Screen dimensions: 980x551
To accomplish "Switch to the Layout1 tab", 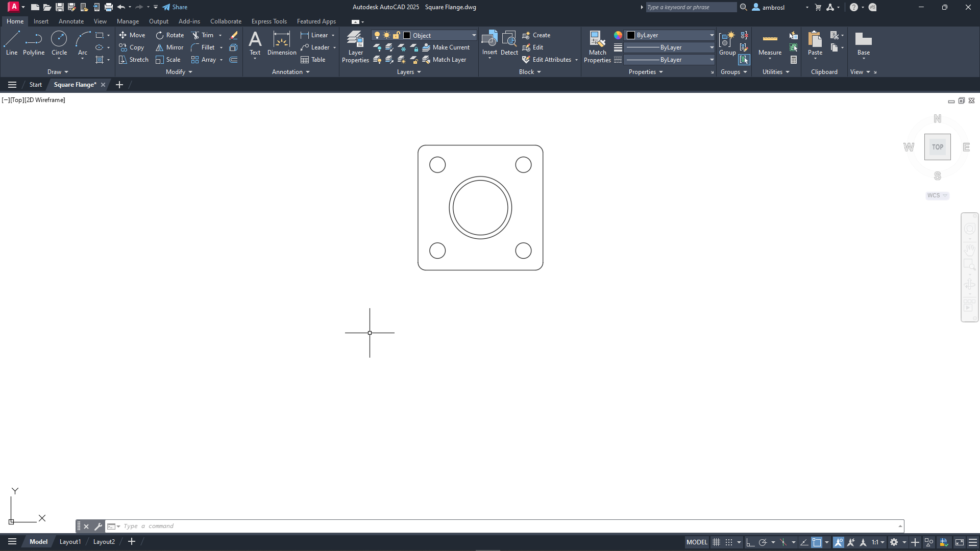I will (70, 542).
